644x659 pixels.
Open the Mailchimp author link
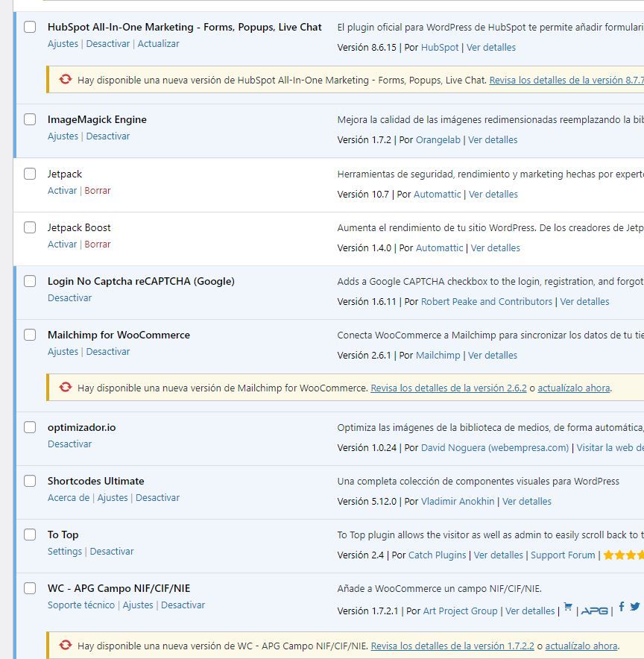(x=438, y=355)
